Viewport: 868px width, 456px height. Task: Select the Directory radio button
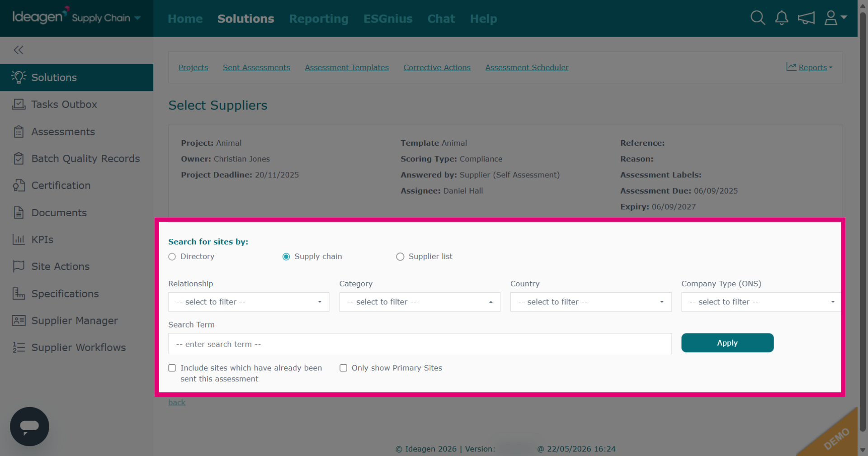coord(172,257)
